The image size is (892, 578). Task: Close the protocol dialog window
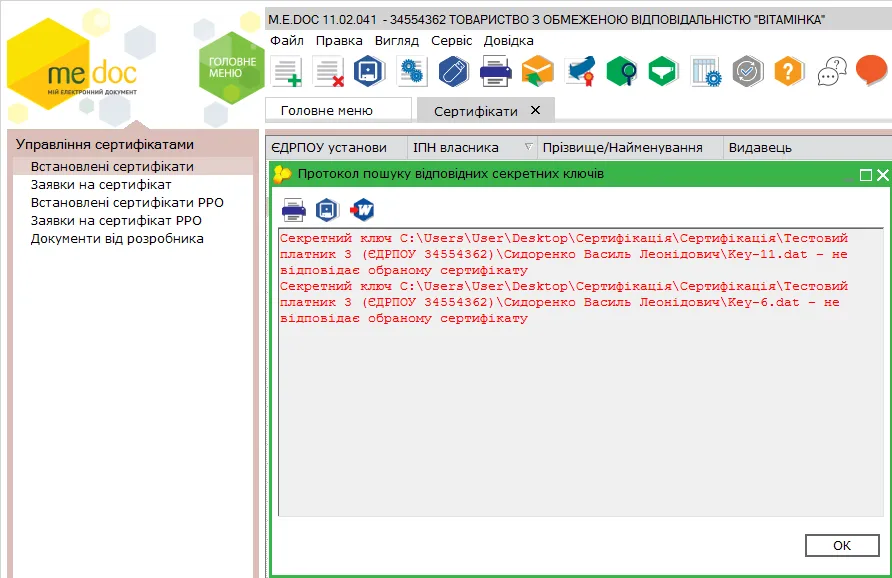tap(882, 175)
